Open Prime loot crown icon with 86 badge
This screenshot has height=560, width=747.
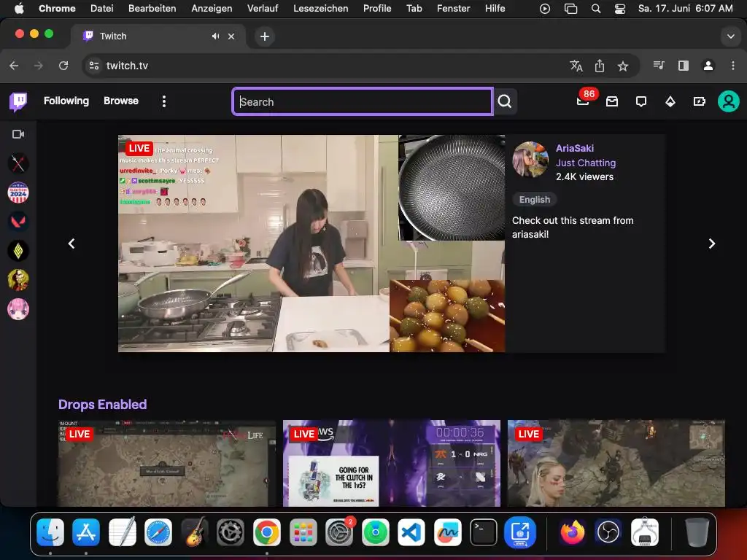click(583, 101)
